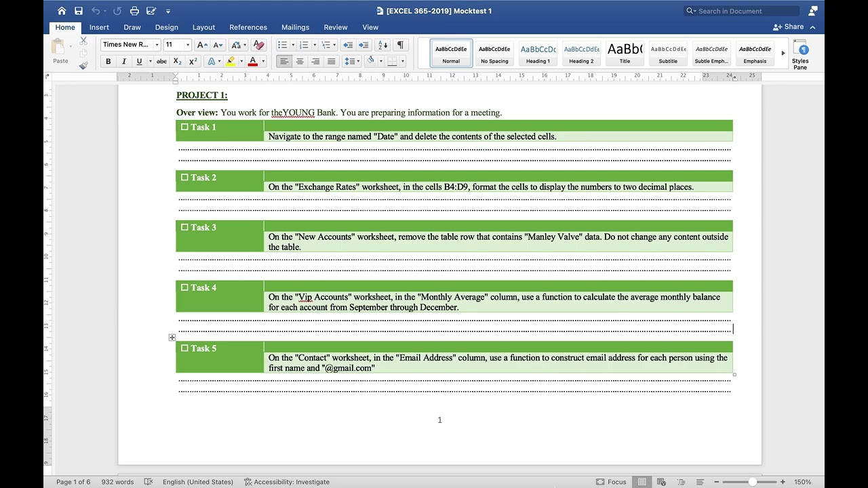The height and width of the screenshot is (488, 868).
Task: Open the Styles Pane
Action: tap(800, 54)
